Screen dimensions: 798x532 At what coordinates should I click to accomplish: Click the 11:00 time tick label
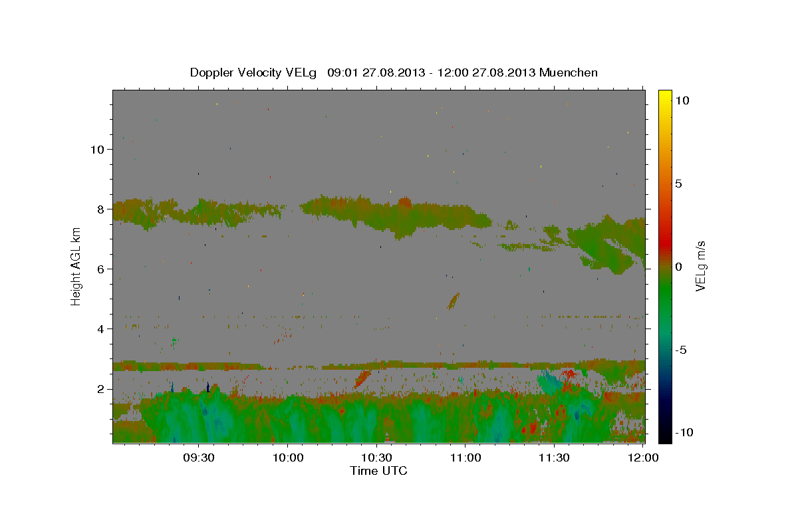pyautogui.click(x=465, y=458)
